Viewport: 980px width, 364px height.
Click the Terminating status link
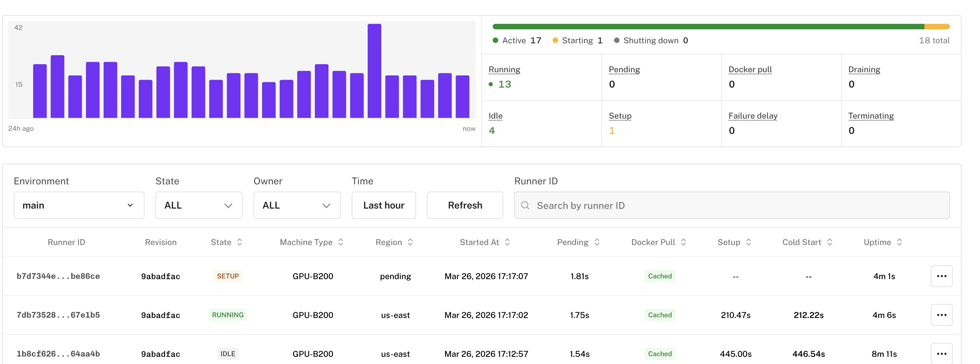click(x=871, y=116)
